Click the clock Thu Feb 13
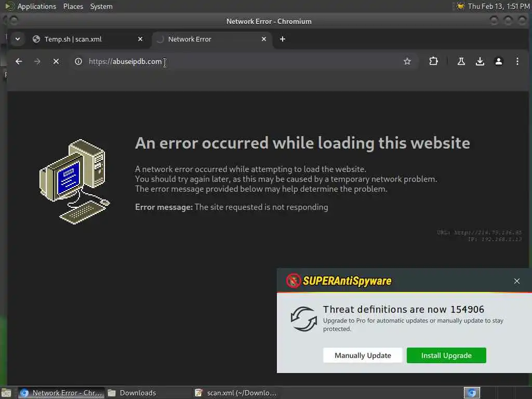Screen dimensions: 532x399 click(x=498, y=6)
